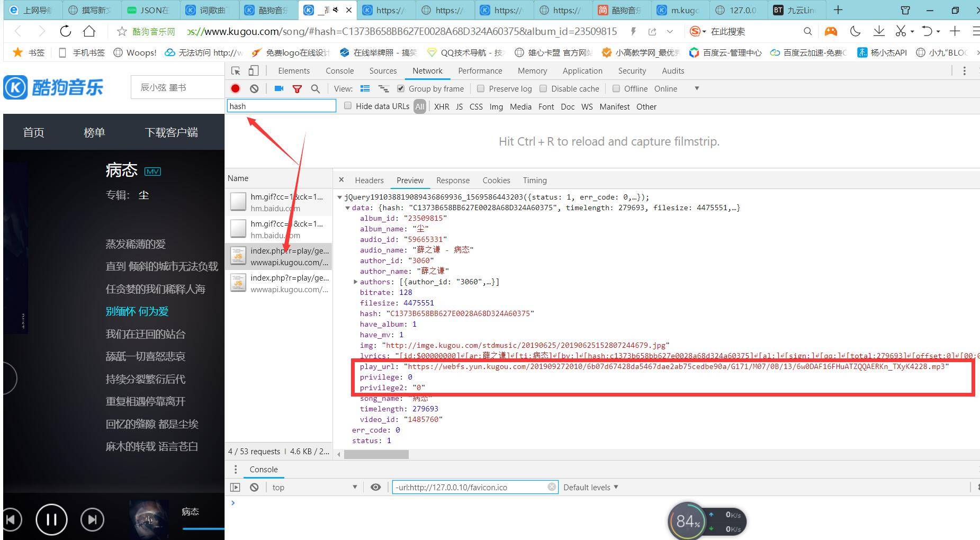Close the request details pane
The height and width of the screenshot is (540, 980).
(341, 180)
